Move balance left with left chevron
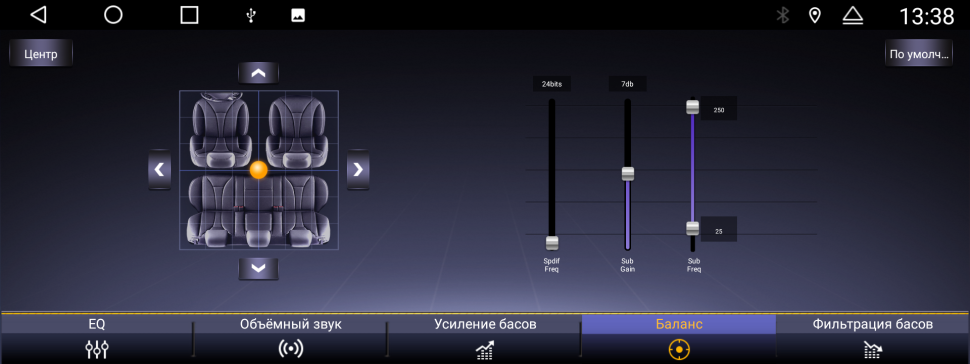Screen dimensions: 970x364 (159, 169)
